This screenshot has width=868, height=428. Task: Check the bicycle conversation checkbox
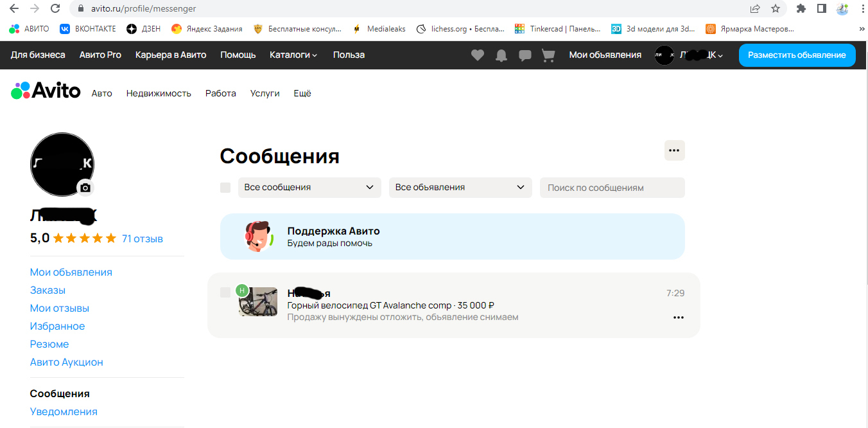pos(225,293)
